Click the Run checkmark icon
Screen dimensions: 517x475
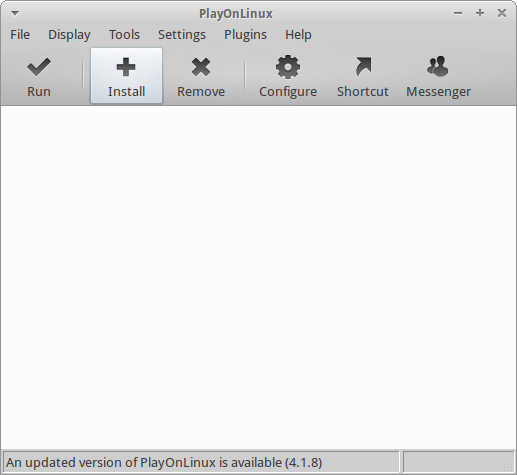click(x=39, y=67)
